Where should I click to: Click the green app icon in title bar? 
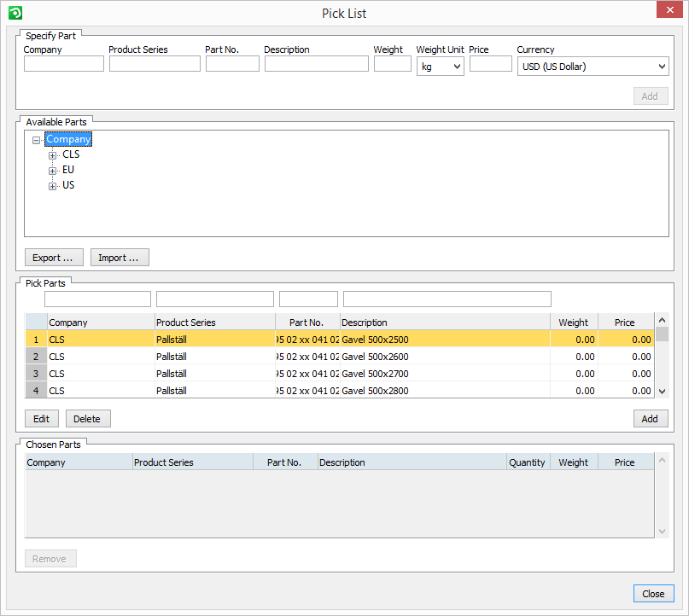15,13
